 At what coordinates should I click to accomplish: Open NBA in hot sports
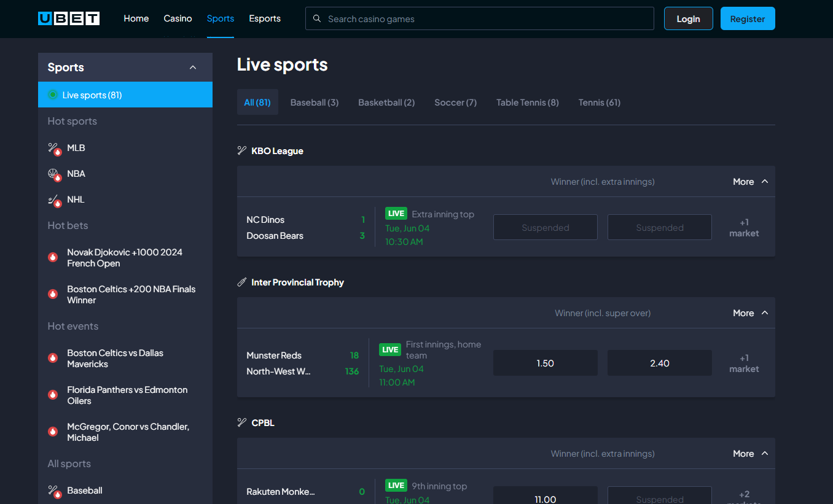[x=76, y=174]
